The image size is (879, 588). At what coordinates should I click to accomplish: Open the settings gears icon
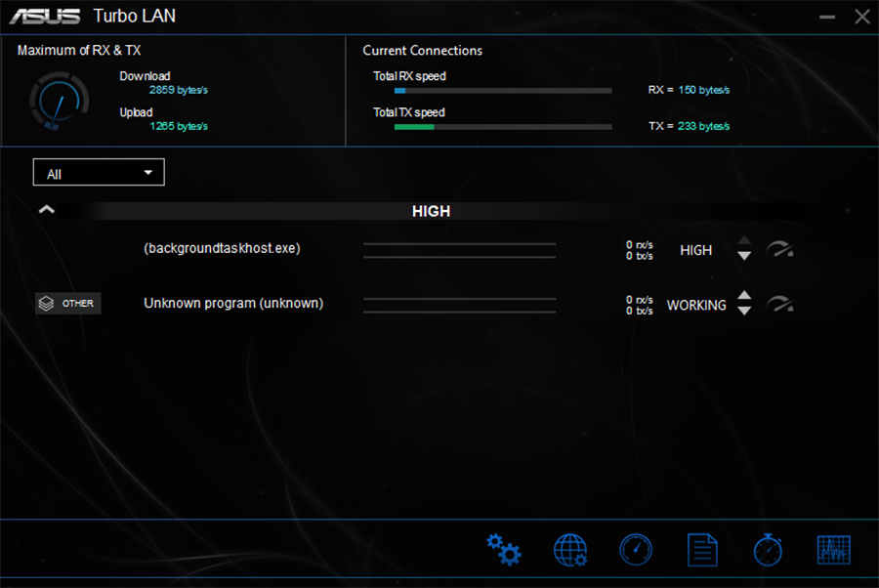tap(503, 550)
